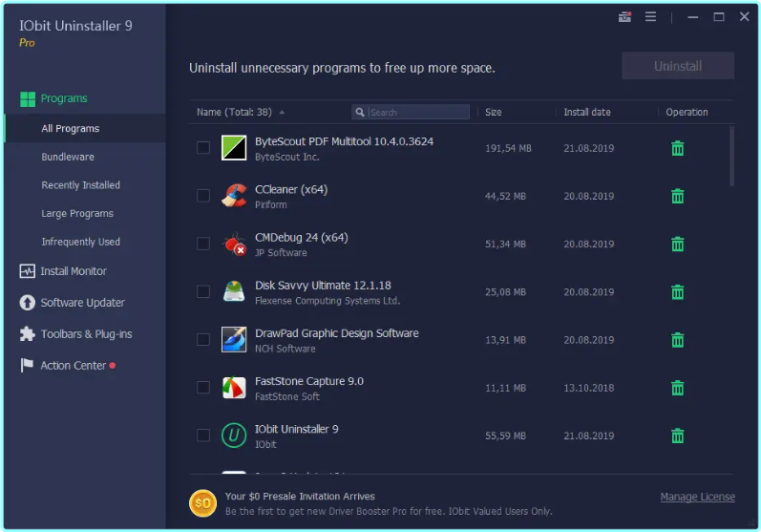Click trash icon for IObit Uninstaller 9
This screenshot has width=761, height=532.
coord(678,436)
